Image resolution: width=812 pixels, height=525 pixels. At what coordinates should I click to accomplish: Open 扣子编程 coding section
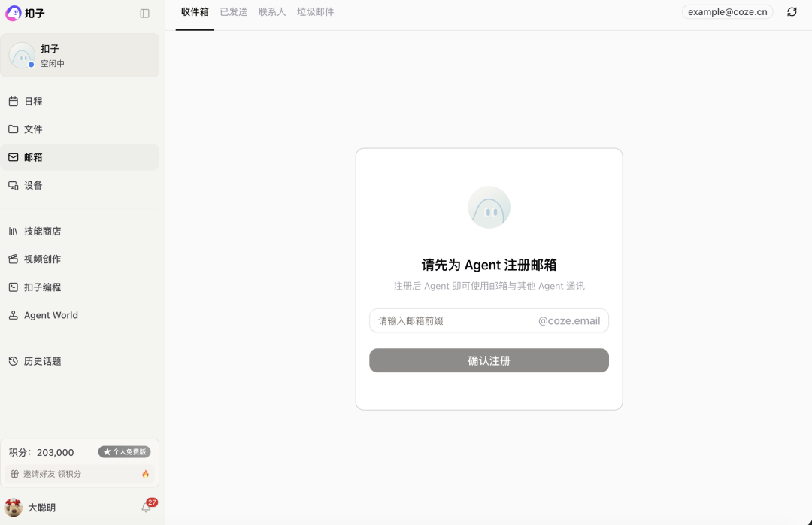click(x=42, y=287)
